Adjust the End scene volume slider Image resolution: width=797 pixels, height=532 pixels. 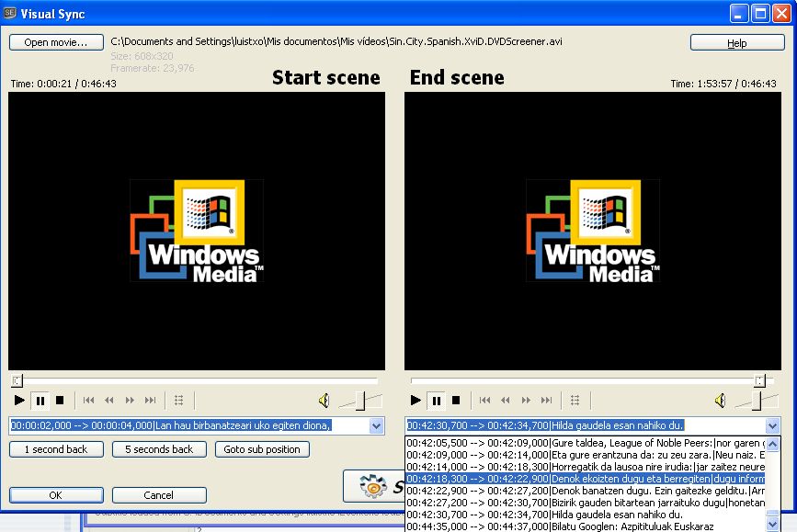tap(757, 401)
